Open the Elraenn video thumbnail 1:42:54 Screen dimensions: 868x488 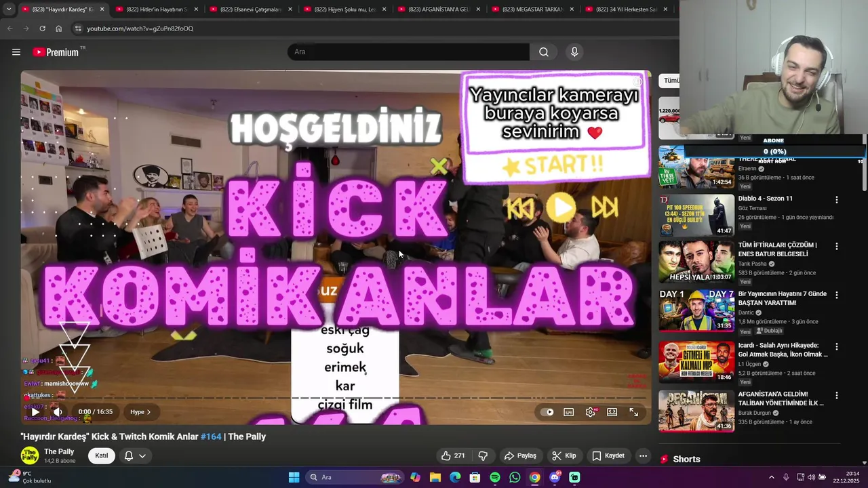[696, 167]
